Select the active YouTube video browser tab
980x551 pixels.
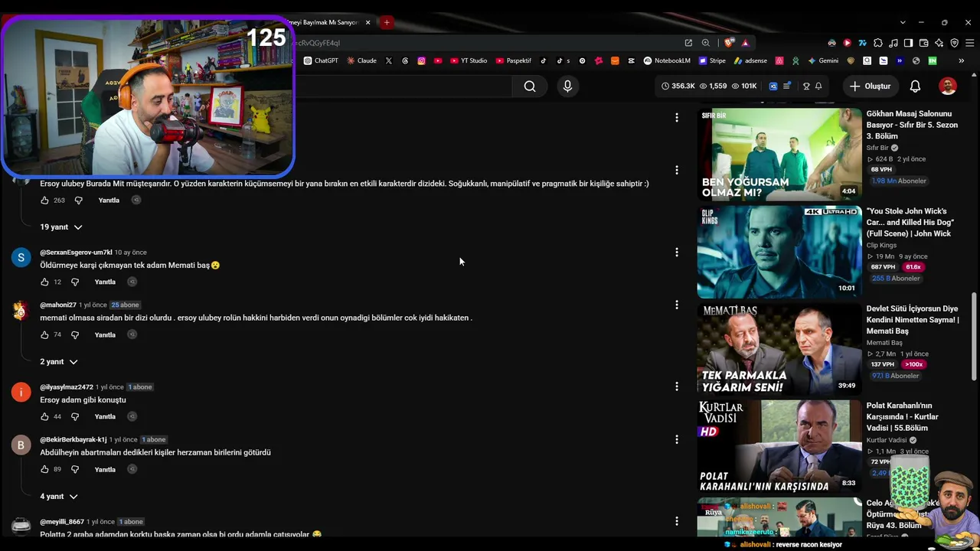325,22
